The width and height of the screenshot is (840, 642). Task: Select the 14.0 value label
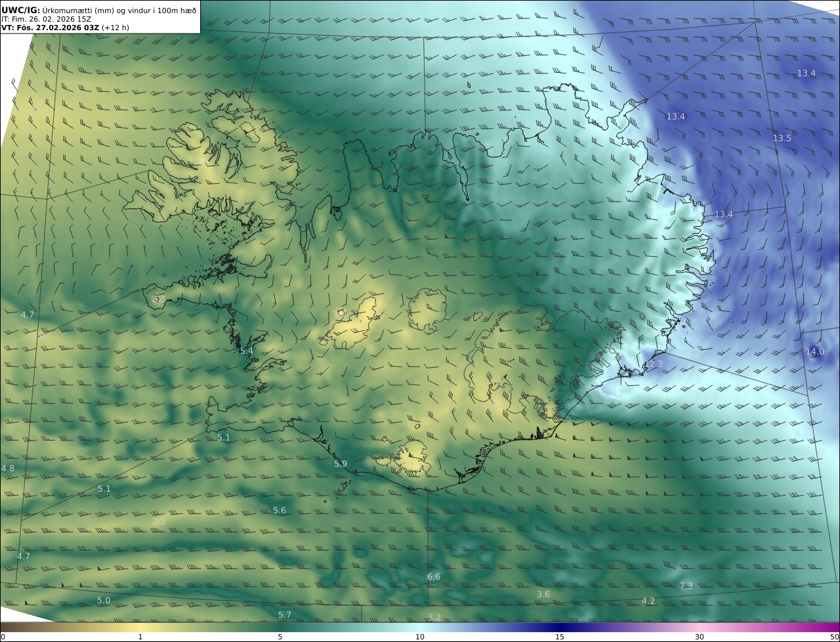click(814, 352)
